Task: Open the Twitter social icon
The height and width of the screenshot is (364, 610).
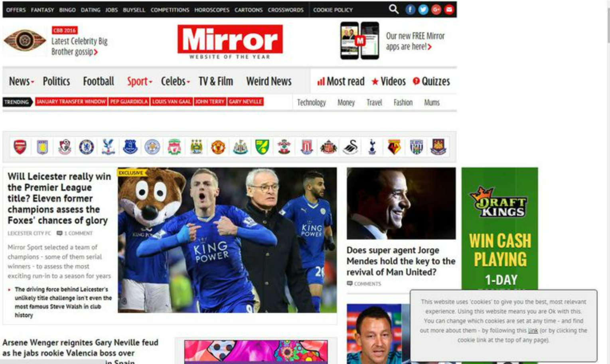Action: tap(423, 10)
